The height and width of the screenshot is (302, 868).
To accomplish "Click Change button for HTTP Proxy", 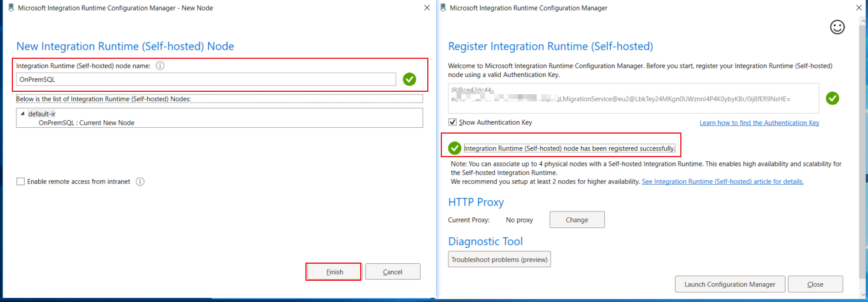I will coord(577,220).
